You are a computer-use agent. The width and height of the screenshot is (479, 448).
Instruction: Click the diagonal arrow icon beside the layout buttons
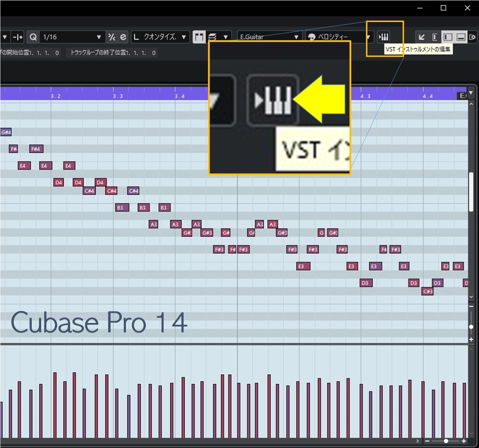click(421, 37)
